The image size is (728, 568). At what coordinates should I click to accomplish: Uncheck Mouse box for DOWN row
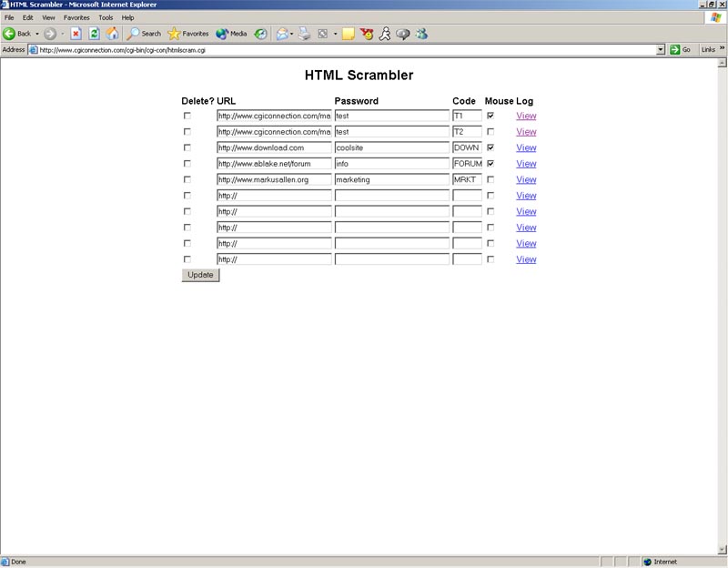490,147
